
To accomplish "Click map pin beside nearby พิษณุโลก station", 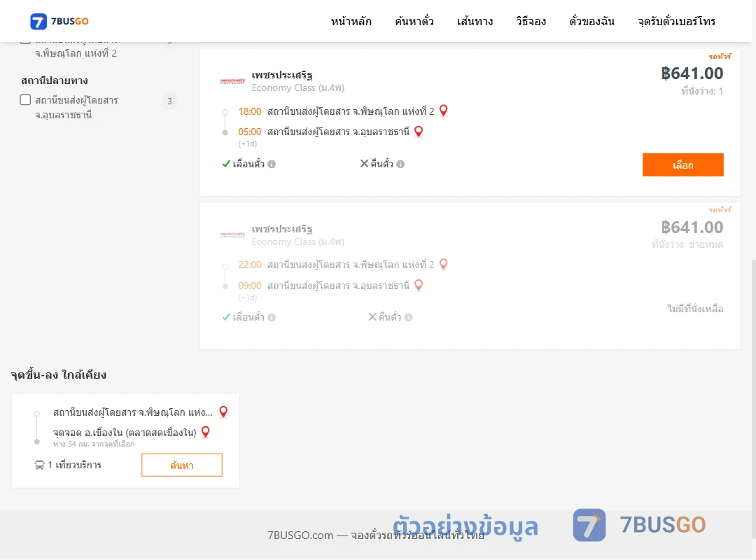I will [223, 412].
